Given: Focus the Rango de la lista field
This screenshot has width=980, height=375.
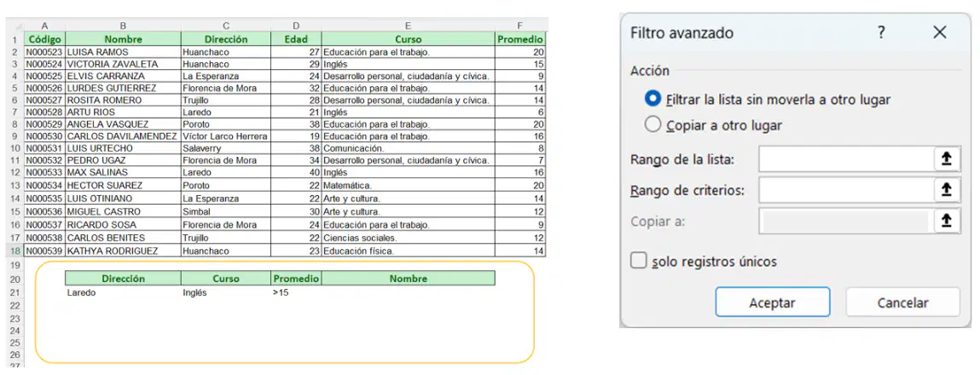Looking at the screenshot, I should click(x=846, y=159).
